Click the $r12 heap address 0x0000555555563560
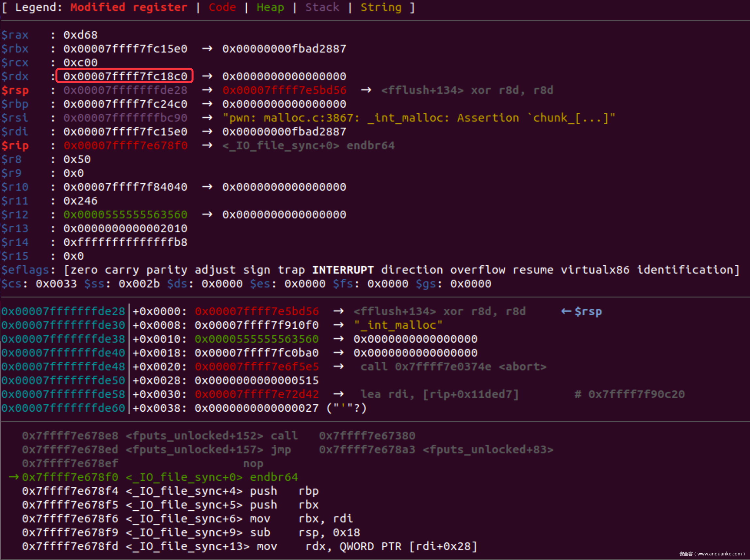This screenshot has height=560, width=750. coord(125,214)
